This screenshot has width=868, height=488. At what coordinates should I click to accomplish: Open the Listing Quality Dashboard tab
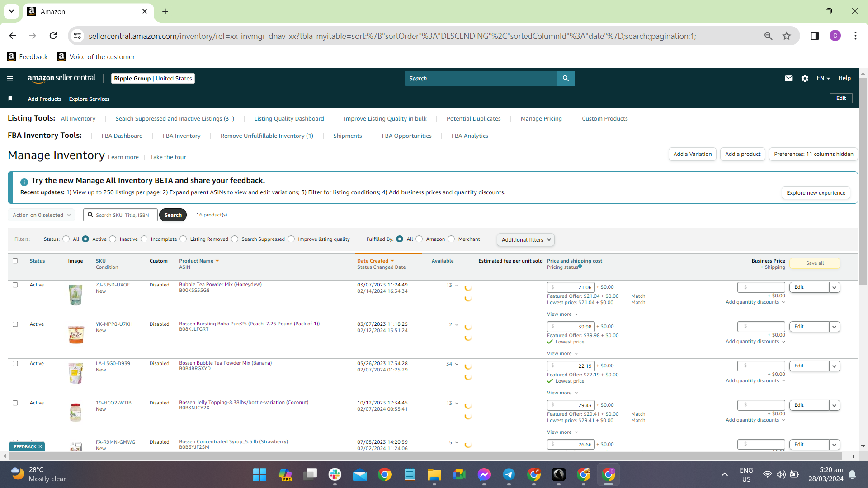(x=289, y=119)
